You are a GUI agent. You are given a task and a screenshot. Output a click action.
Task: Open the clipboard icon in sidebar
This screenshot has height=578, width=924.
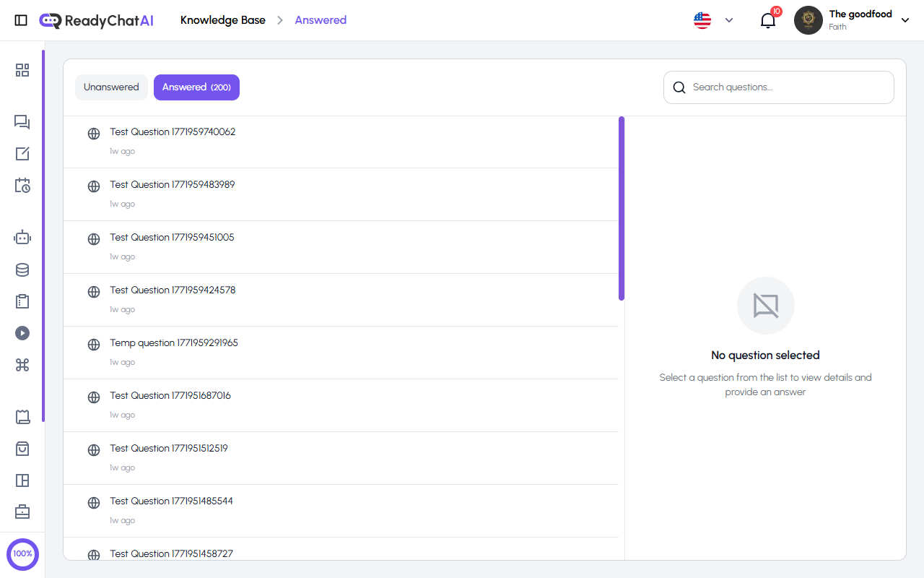coord(22,301)
